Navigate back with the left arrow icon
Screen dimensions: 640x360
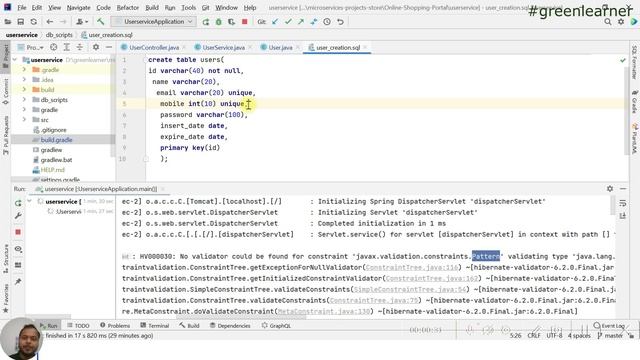(x=49, y=22)
